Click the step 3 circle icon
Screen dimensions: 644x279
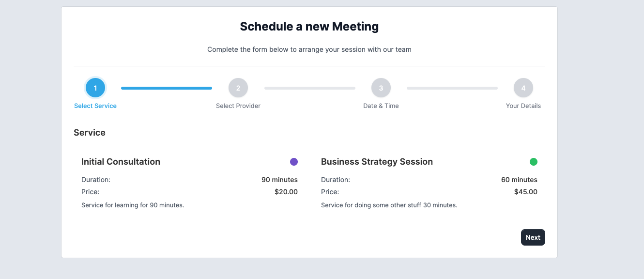point(381,88)
